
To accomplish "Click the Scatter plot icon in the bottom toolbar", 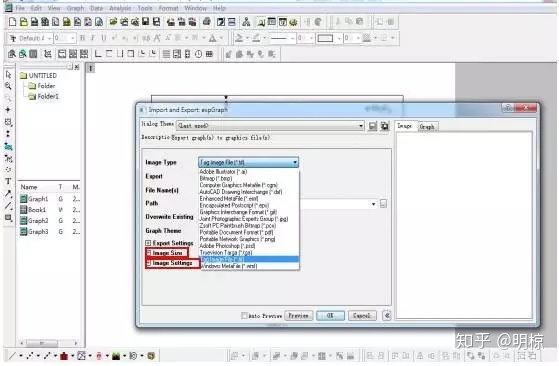I will coord(30,355).
